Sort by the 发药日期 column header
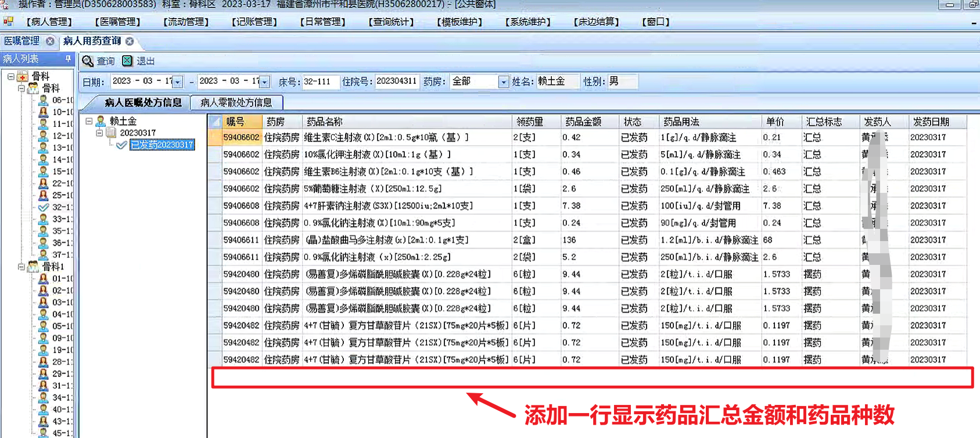This screenshot has height=438, width=980. coord(937,121)
